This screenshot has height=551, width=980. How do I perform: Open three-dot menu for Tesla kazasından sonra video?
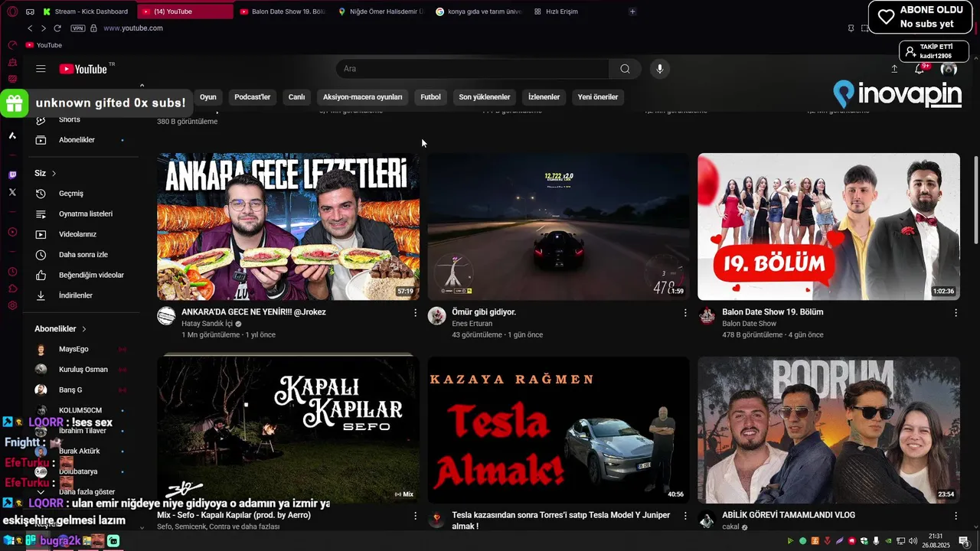[x=685, y=516]
